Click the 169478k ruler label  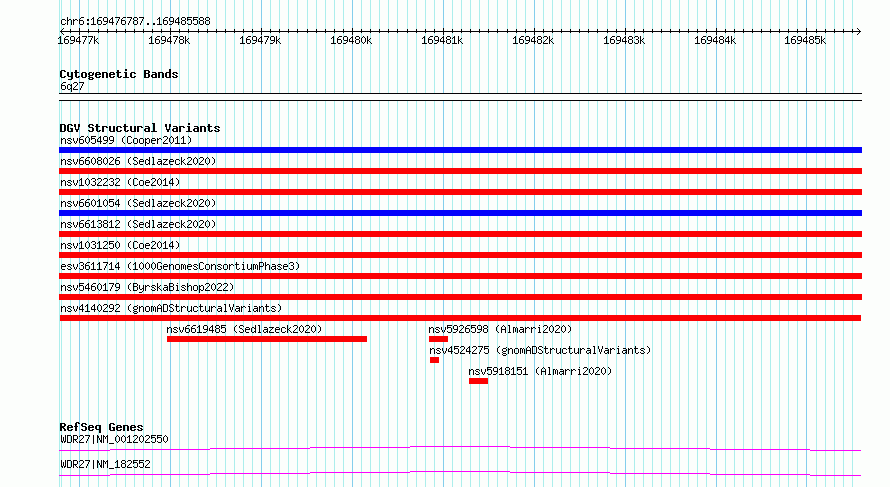pyautogui.click(x=169, y=40)
